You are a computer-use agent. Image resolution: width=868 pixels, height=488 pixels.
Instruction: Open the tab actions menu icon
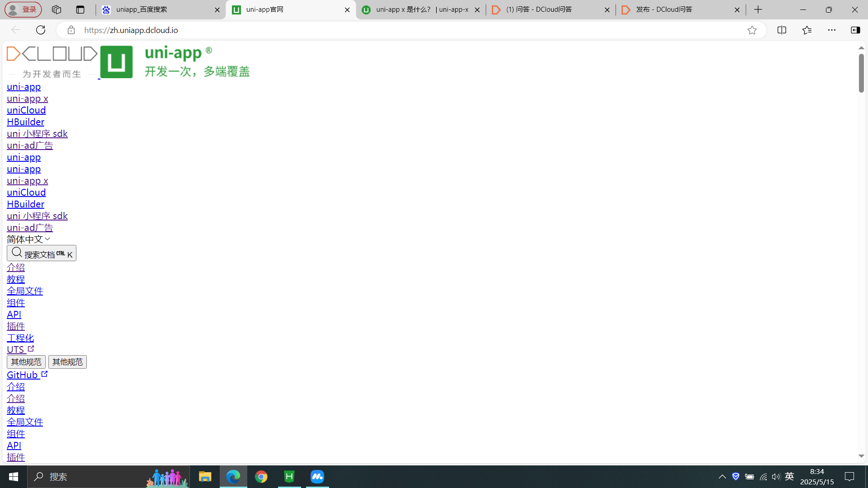tap(80, 9)
